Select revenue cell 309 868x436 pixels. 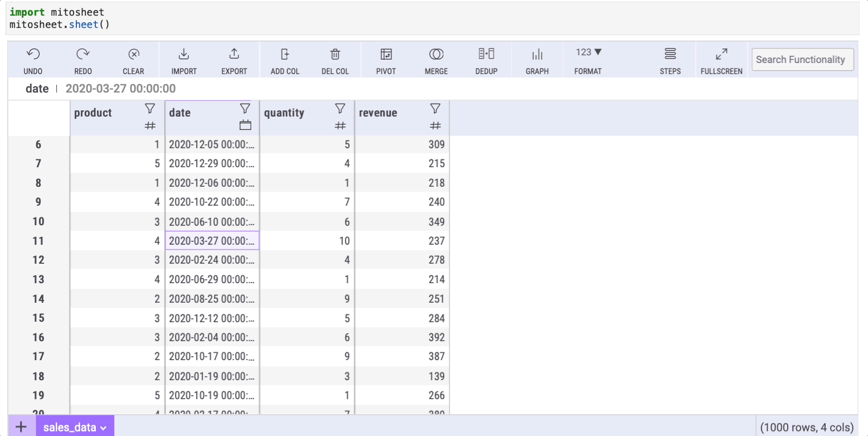[402, 144]
